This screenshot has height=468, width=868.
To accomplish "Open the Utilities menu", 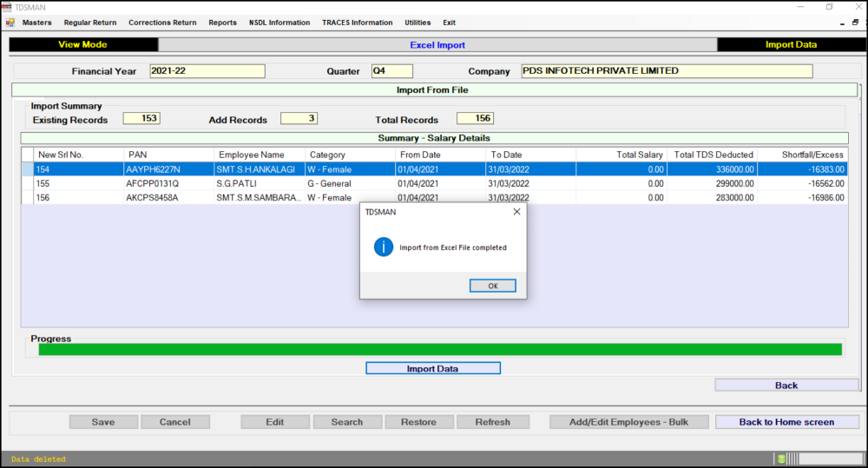I will (x=418, y=23).
